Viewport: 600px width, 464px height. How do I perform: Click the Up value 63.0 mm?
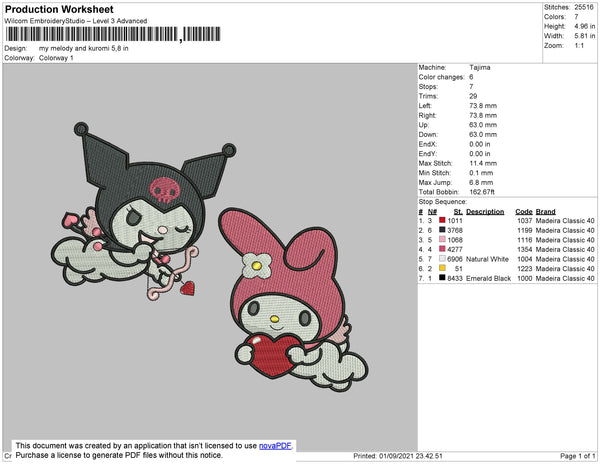pyautogui.click(x=483, y=125)
